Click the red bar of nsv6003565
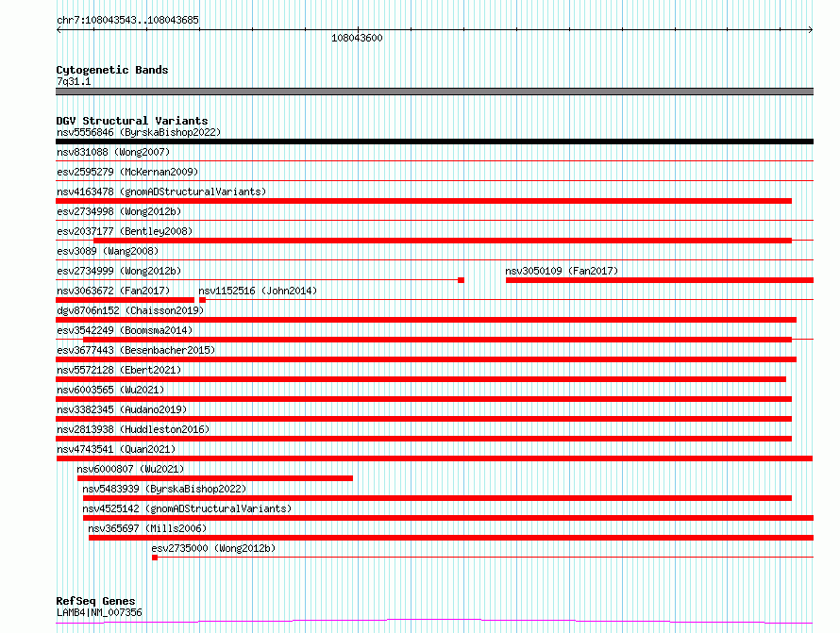 coord(424,399)
